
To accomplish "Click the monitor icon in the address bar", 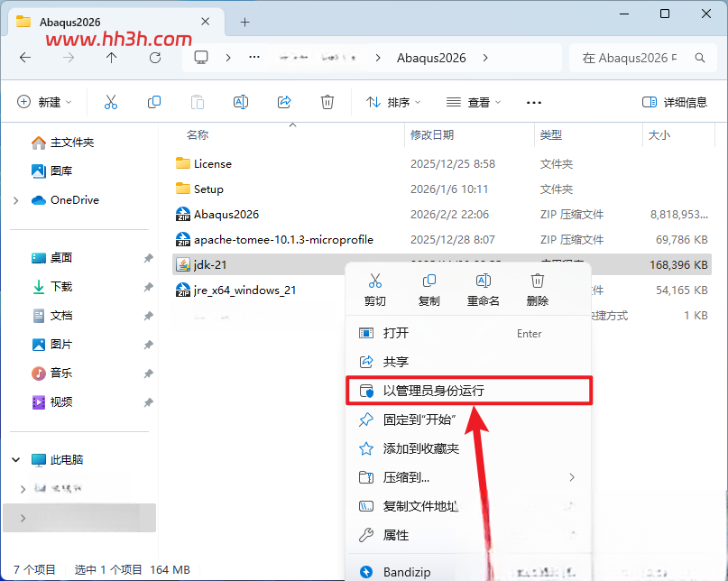I will tap(201, 58).
